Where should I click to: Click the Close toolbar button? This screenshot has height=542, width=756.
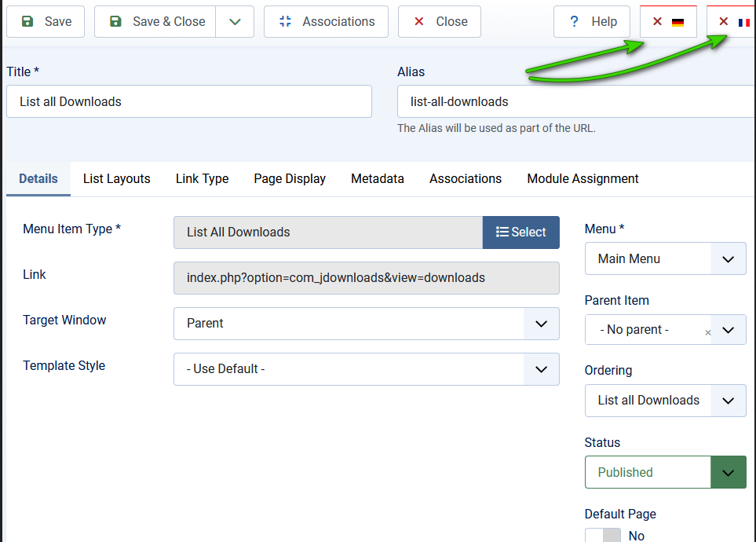(x=440, y=22)
